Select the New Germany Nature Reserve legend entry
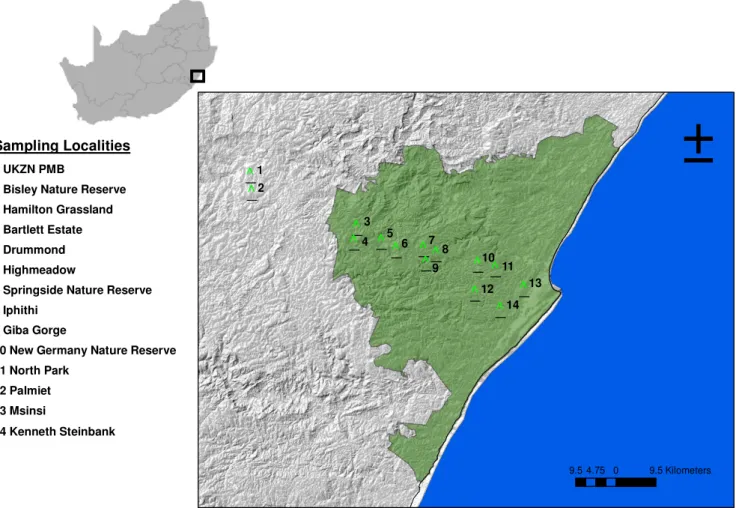Image resolution: width=736 pixels, height=508 pixels. 88,350
